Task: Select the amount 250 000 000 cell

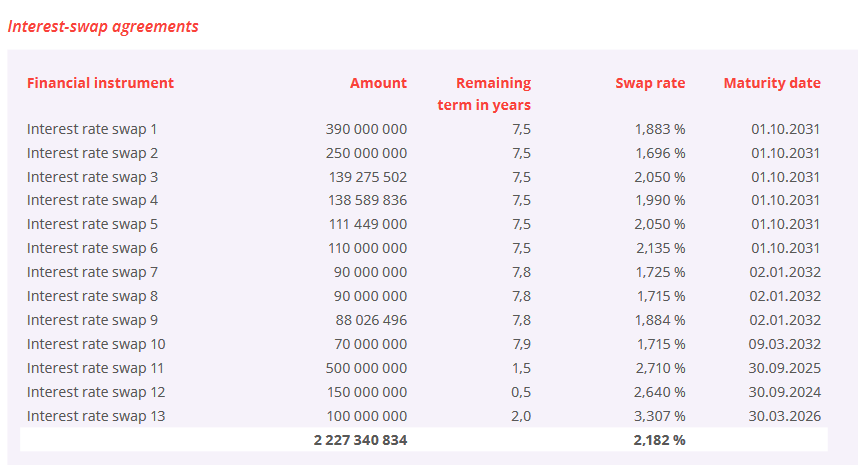Action: click(x=366, y=153)
